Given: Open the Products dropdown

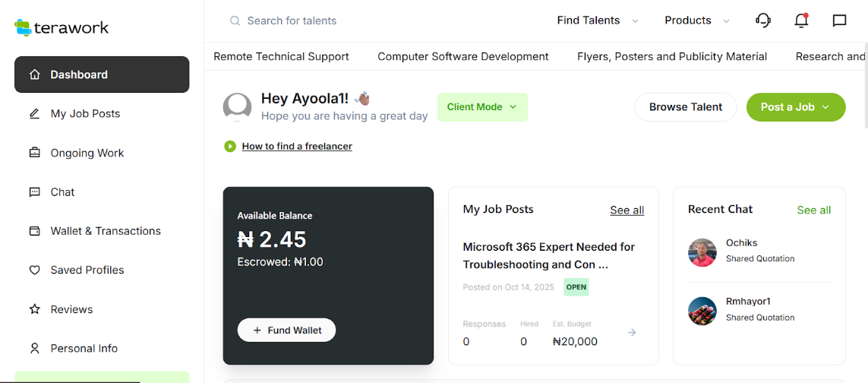Looking at the screenshot, I should click(x=696, y=21).
